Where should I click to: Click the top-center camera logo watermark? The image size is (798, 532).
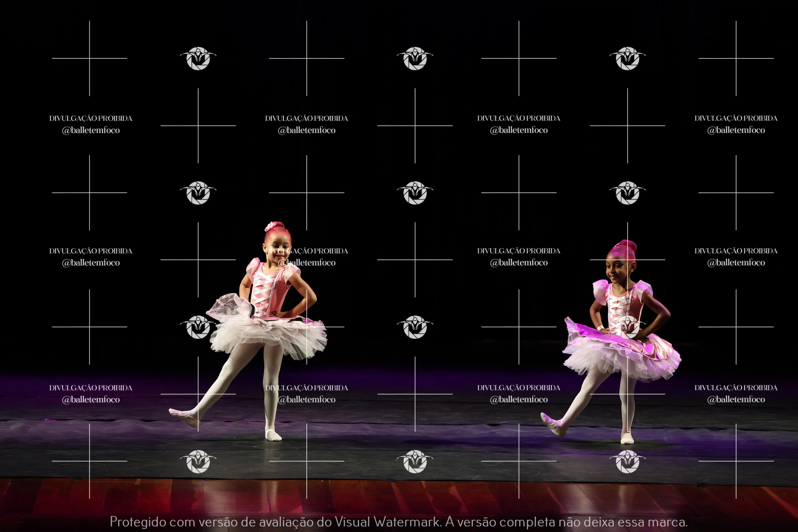(415, 58)
